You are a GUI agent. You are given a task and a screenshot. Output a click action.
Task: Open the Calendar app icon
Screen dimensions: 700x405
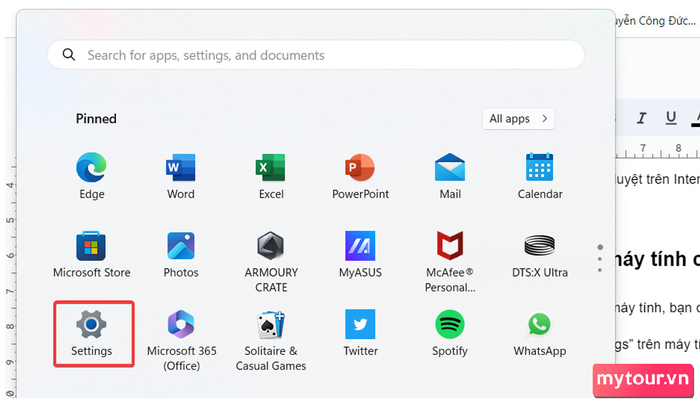pyautogui.click(x=540, y=175)
